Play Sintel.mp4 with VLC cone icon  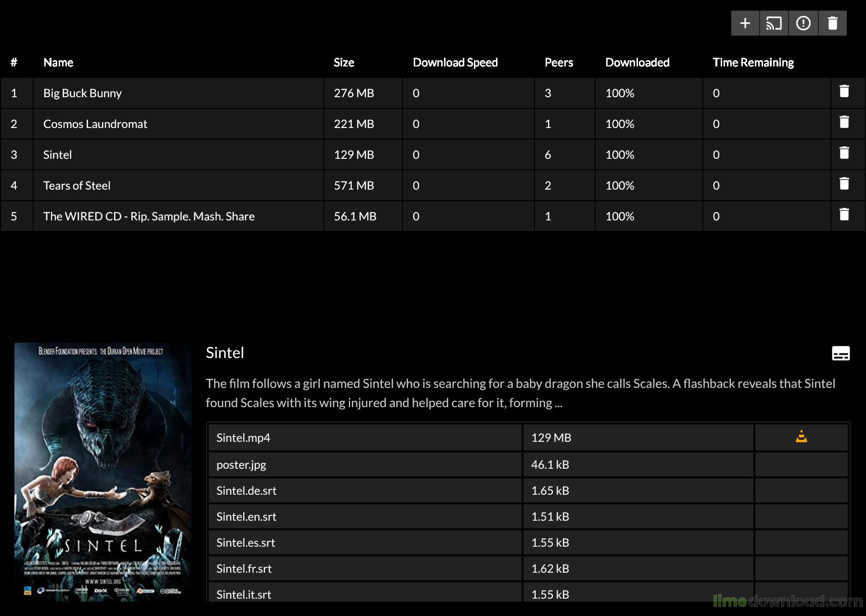pyautogui.click(x=802, y=436)
